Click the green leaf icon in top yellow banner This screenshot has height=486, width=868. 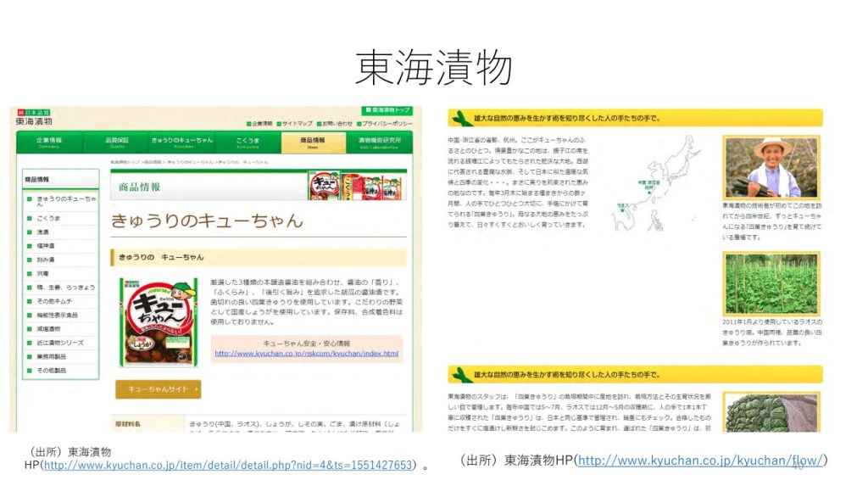tap(461, 118)
